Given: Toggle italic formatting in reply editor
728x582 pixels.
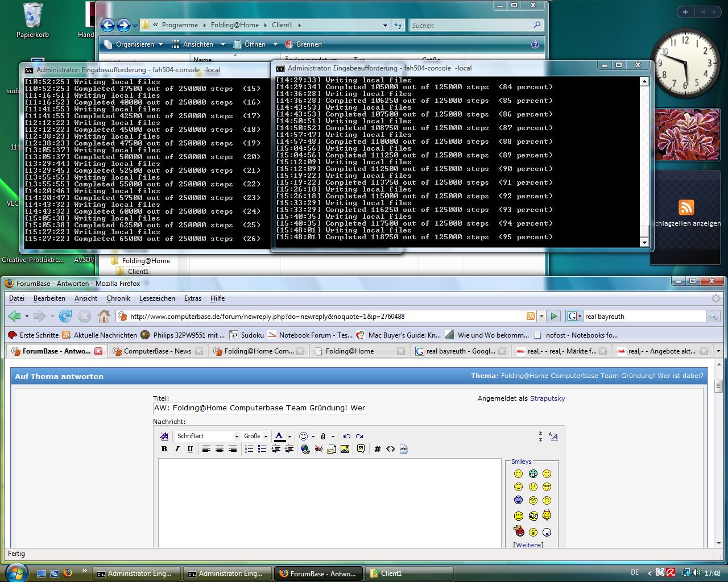Looking at the screenshot, I should pos(177,449).
